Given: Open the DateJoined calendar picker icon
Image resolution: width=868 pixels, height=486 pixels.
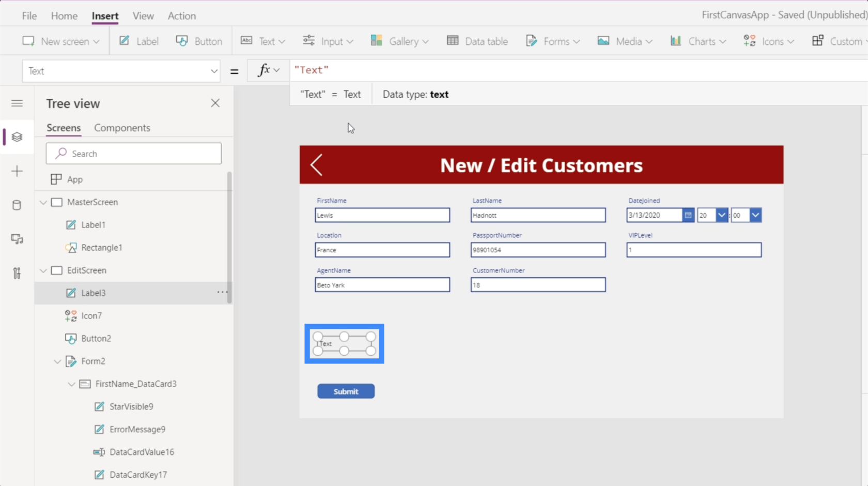Looking at the screenshot, I should (688, 215).
